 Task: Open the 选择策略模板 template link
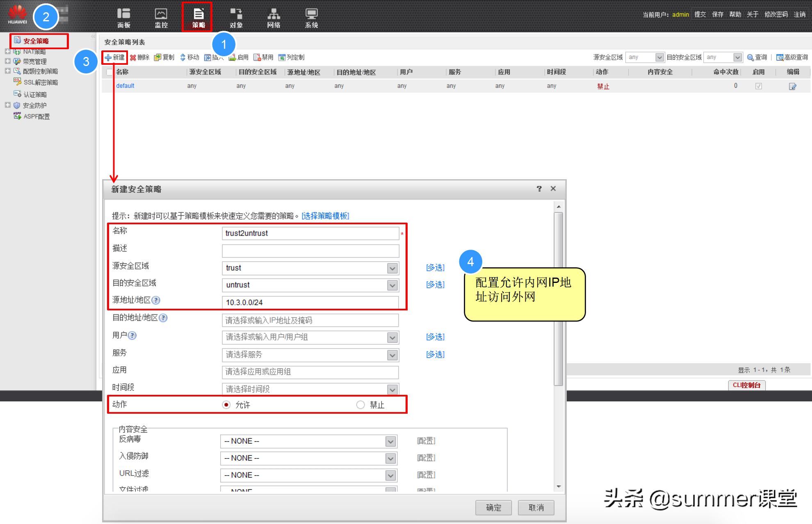pos(325,216)
